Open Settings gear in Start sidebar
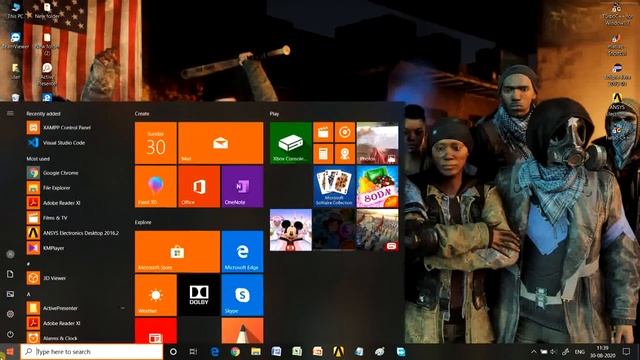 click(11, 314)
